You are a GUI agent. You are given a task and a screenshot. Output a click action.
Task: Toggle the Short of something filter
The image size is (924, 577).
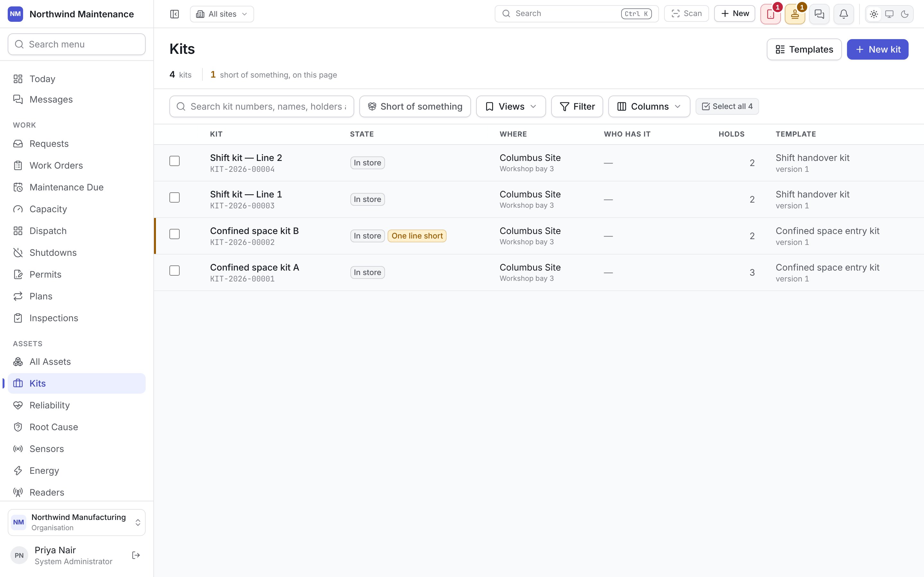[x=415, y=106]
